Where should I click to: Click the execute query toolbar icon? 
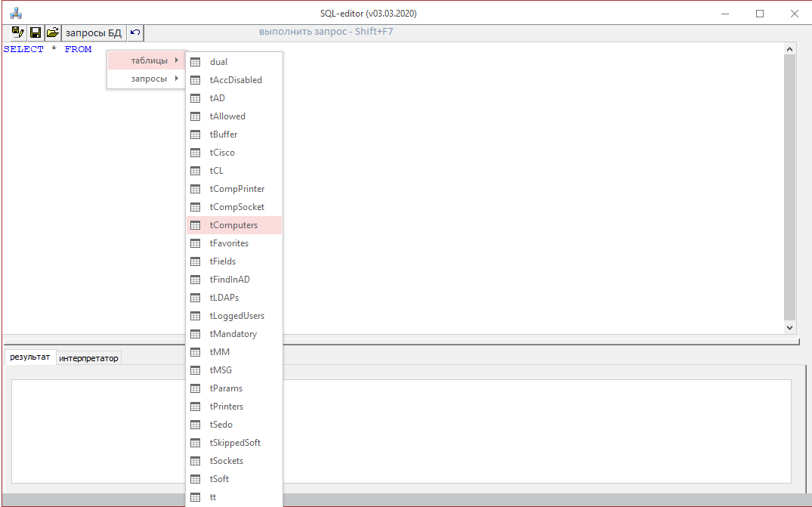[x=18, y=32]
